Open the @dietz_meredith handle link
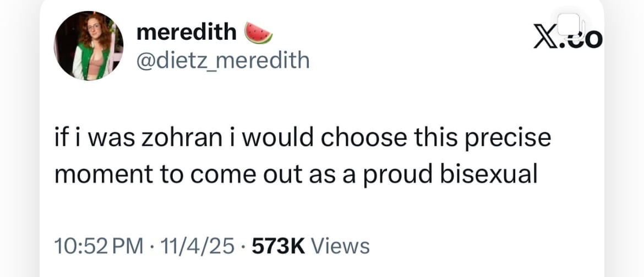Image resolution: width=644 pixels, height=277 pixels. (223, 59)
